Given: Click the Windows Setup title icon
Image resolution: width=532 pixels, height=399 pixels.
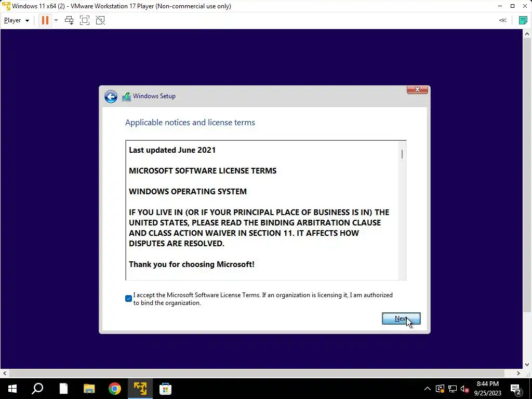Looking at the screenshot, I should pos(126,97).
